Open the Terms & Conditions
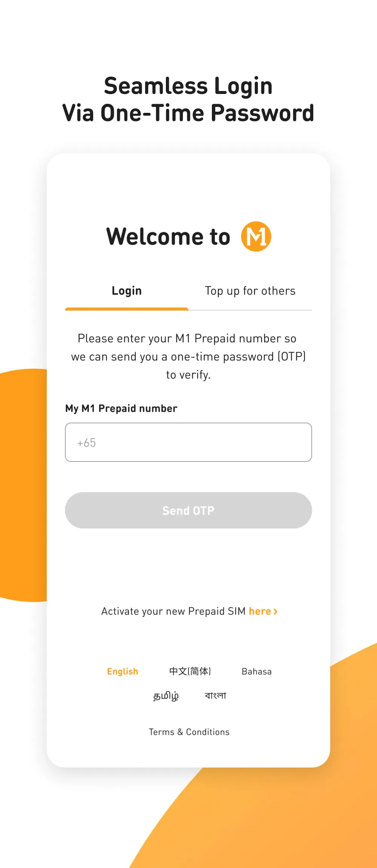This screenshot has width=377, height=868. click(188, 731)
